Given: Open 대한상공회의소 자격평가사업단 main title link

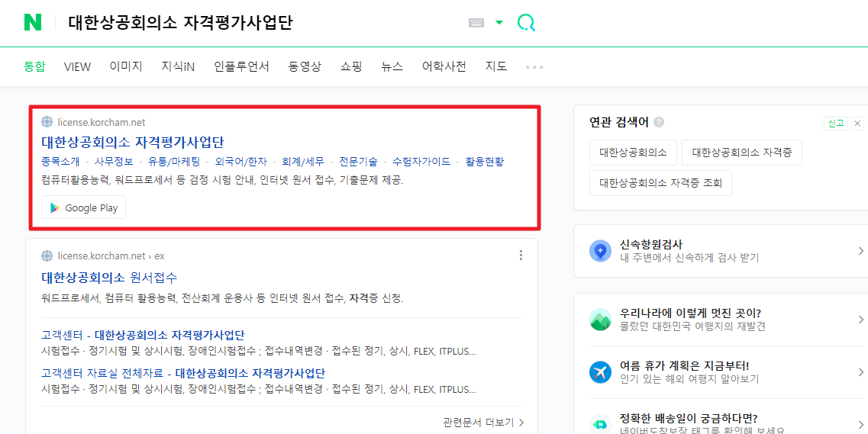Looking at the screenshot, I should tap(133, 142).
